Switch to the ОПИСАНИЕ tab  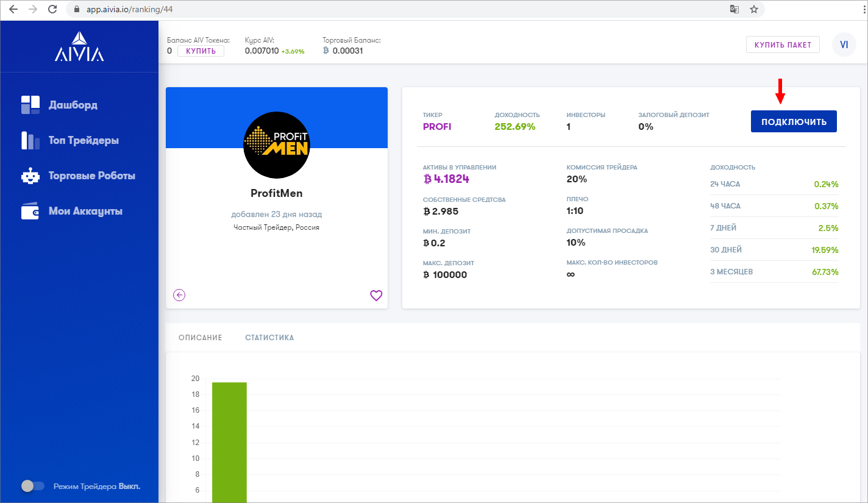pyautogui.click(x=201, y=337)
